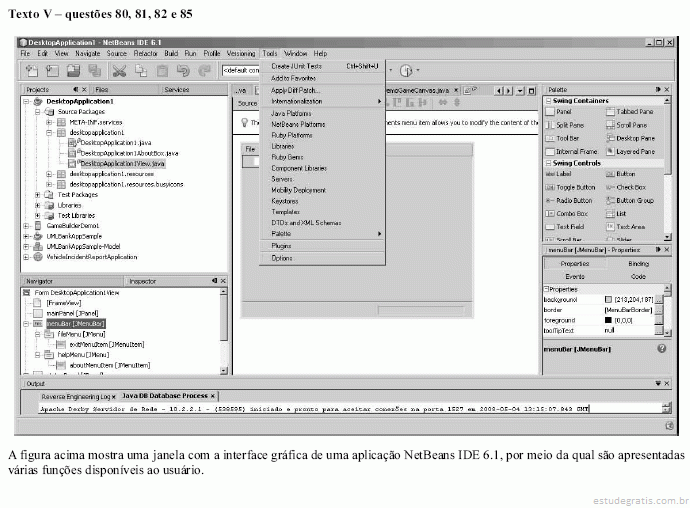The height and width of the screenshot is (508, 690).
Task: Select Text Field control in palette
Action: click(x=565, y=227)
